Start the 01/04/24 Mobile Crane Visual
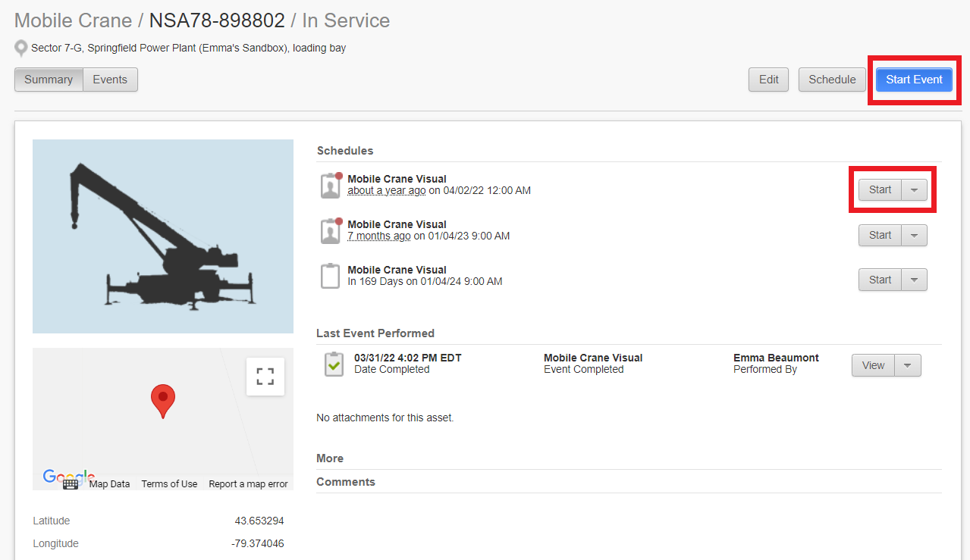The image size is (970, 560). 880,280
